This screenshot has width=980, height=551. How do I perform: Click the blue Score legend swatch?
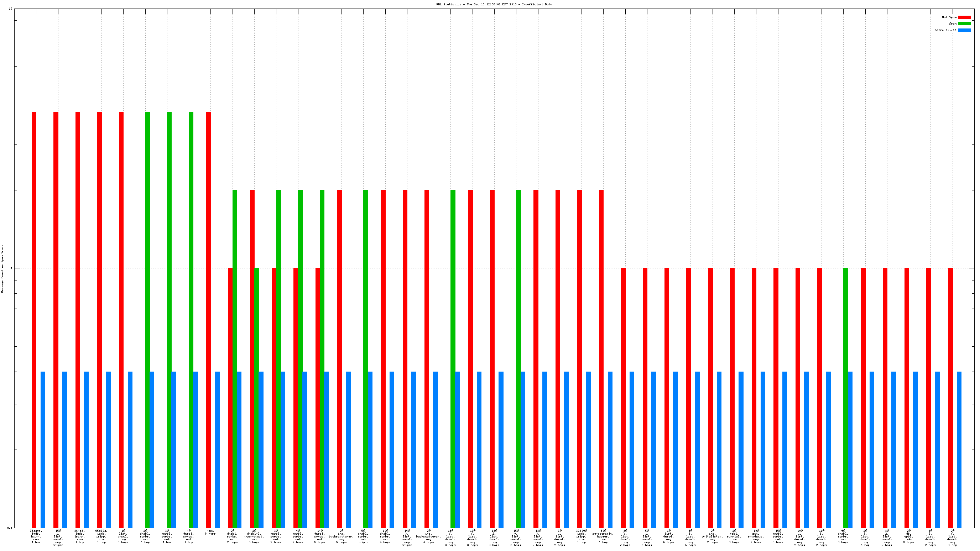pyautogui.click(x=964, y=30)
